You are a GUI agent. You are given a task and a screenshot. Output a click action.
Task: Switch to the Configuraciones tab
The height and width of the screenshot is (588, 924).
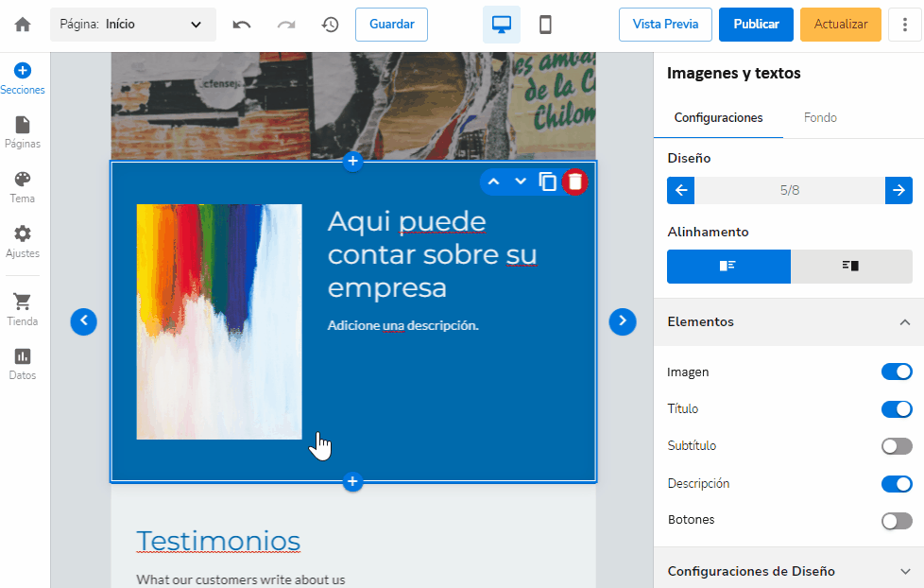[x=718, y=117]
